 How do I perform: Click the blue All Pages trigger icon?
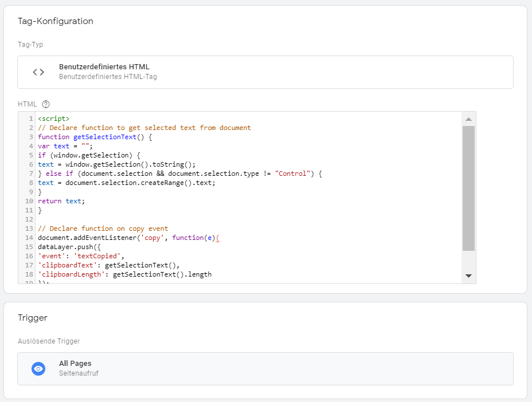tap(38, 368)
